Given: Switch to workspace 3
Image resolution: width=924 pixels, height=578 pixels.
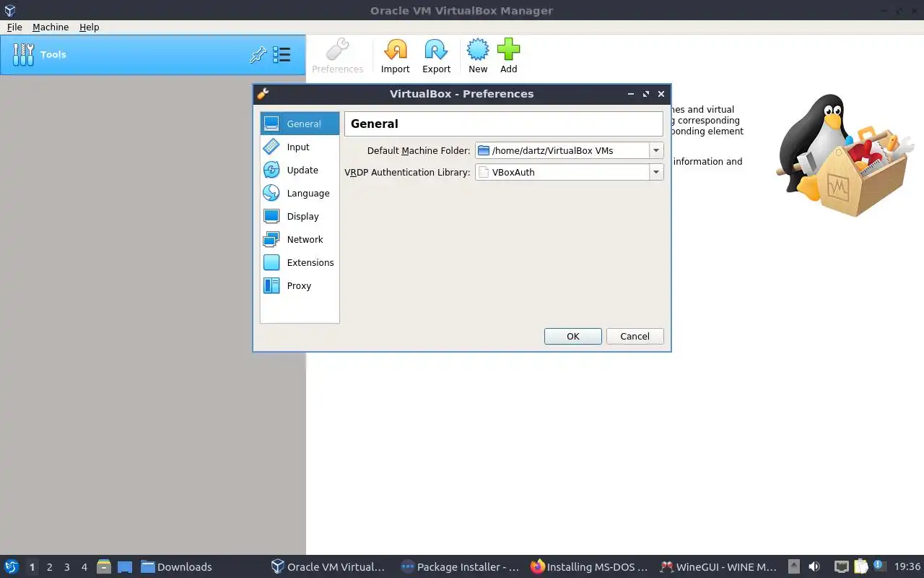Looking at the screenshot, I should pyautogui.click(x=66, y=567).
